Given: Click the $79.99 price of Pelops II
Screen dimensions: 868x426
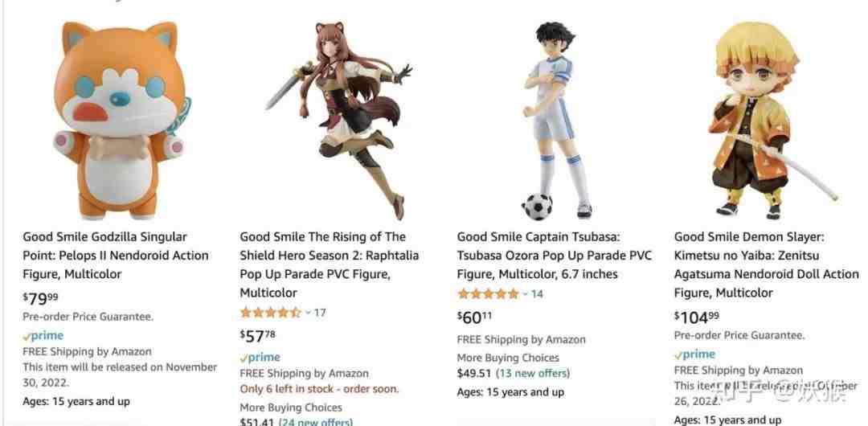Looking at the screenshot, I should (x=40, y=298).
